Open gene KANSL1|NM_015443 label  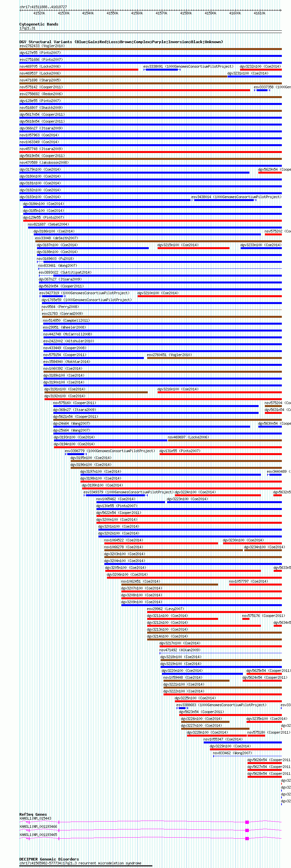[35, 818]
